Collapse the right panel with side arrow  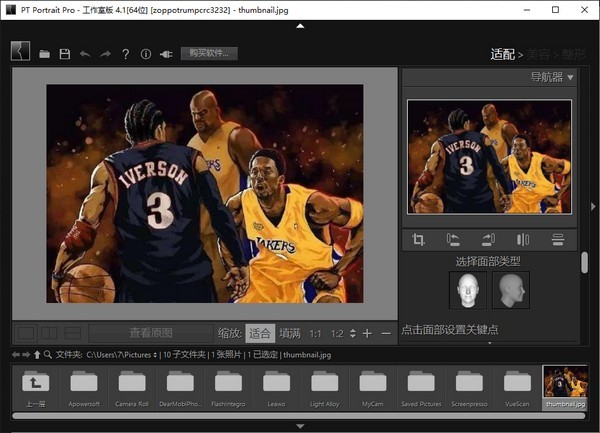[x=593, y=206]
